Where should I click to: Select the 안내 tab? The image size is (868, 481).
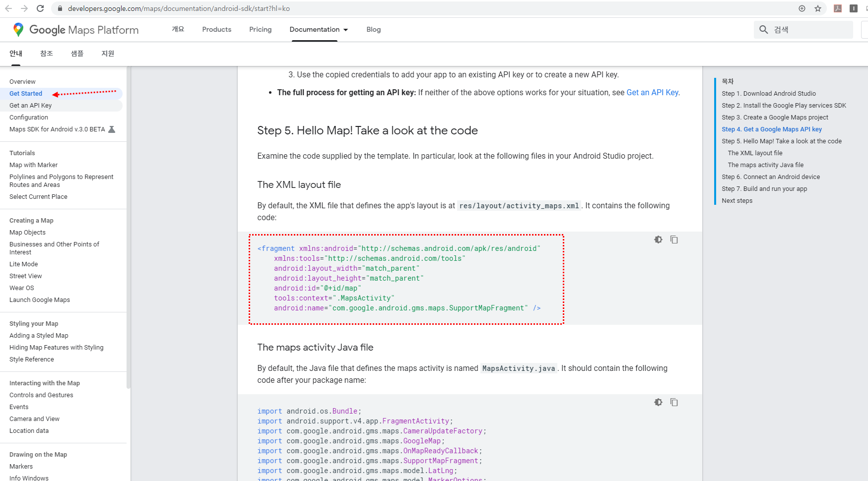[16, 54]
